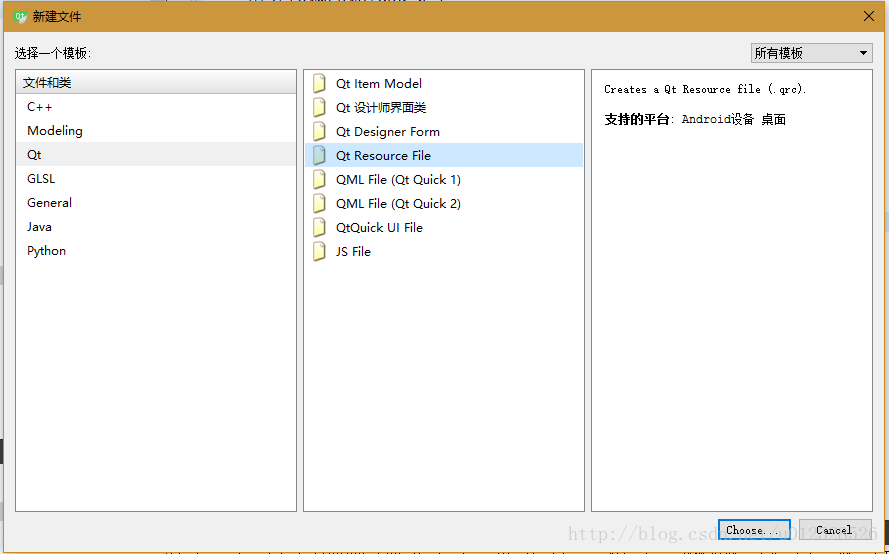Click the Qt Resource File icon
The width and height of the screenshot is (889, 554).
[x=320, y=155]
